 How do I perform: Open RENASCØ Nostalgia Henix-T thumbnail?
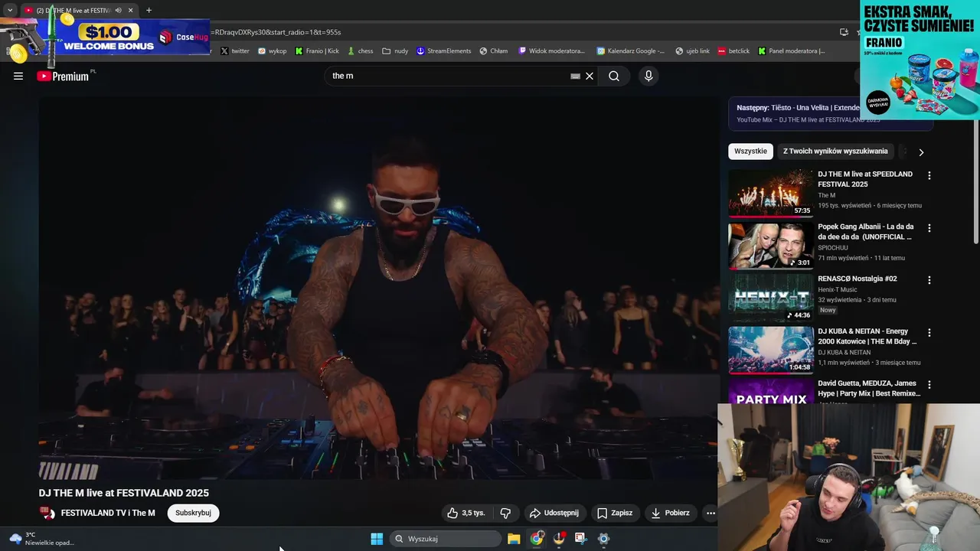pyautogui.click(x=770, y=298)
